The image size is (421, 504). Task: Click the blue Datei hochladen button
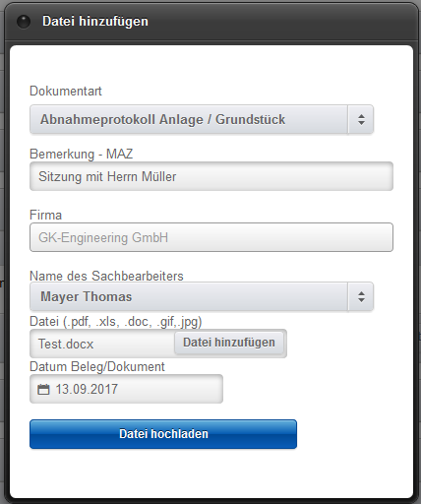point(163,434)
